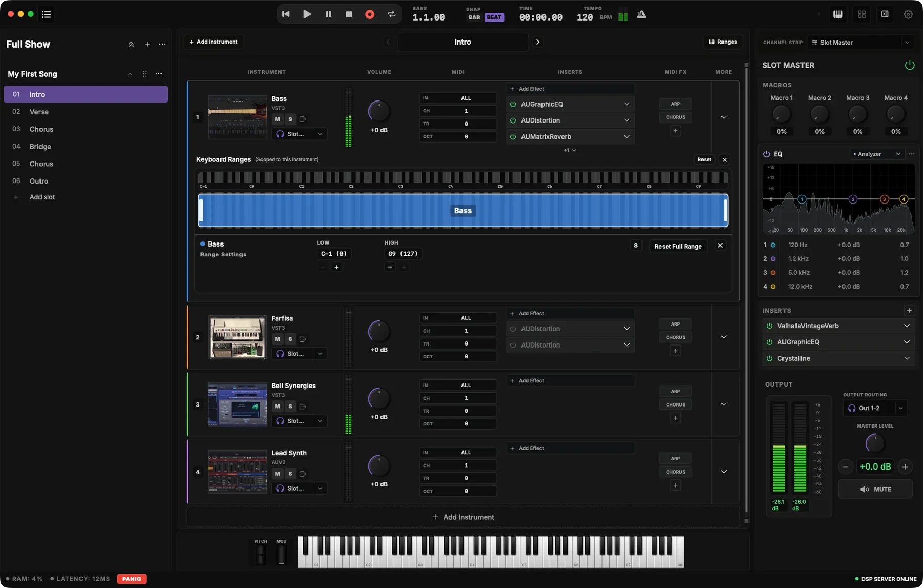Image resolution: width=923 pixels, height=588 pixels.
Task: Solo the Bass range with S button
Action: click(x=636, y=246)
